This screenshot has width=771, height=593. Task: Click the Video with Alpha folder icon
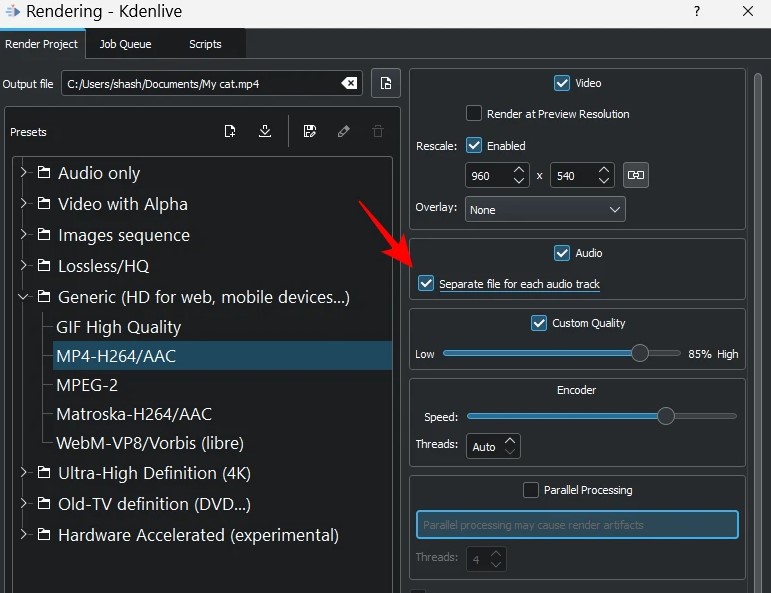(x=44, y=203)
